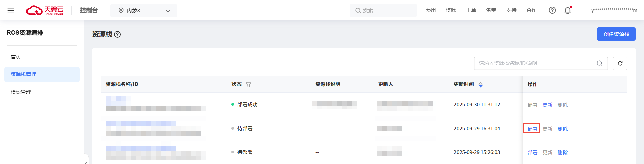Open the account user menu
This screenshot has width=644, height=164.
[x=614, y=10]
